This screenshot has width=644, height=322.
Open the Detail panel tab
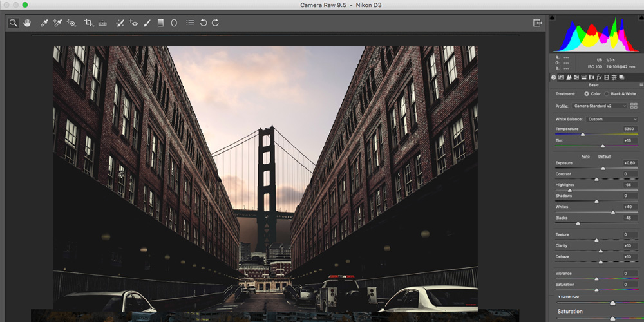click(569, 77)
